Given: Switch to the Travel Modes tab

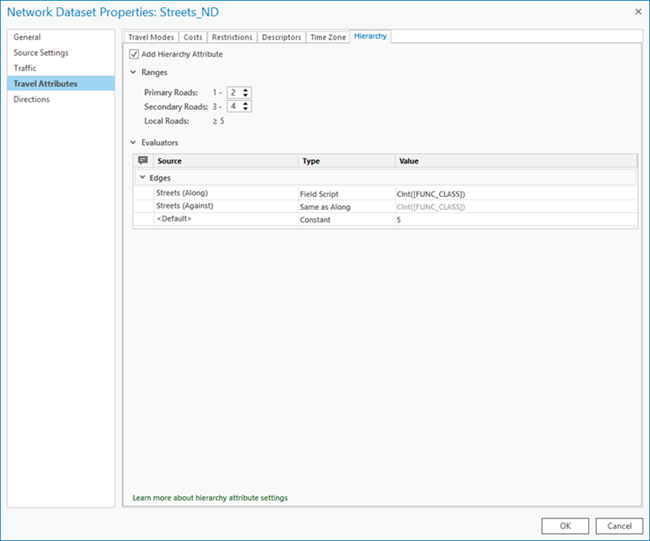Looking at the screenshot, I should pos(150,37).
